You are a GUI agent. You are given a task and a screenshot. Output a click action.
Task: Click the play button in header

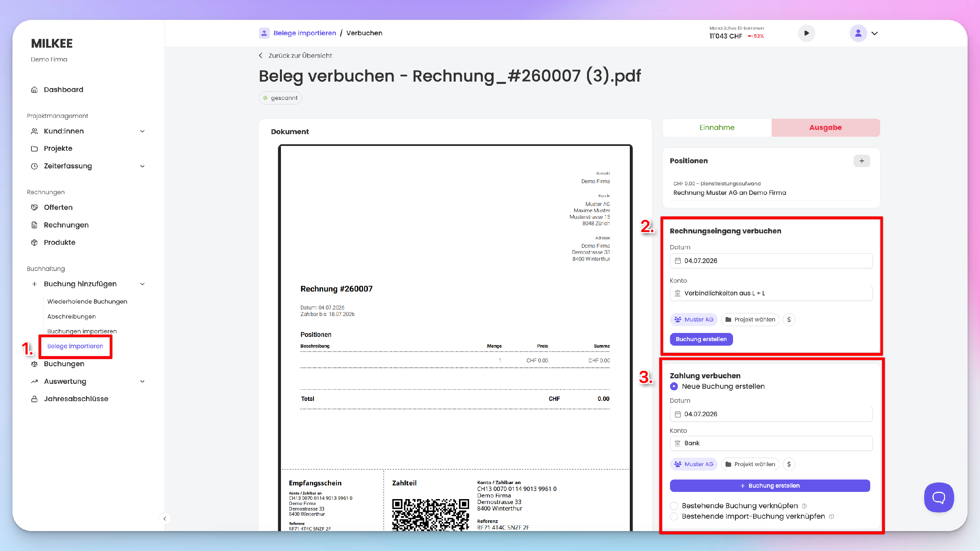(x=807, y=33)
